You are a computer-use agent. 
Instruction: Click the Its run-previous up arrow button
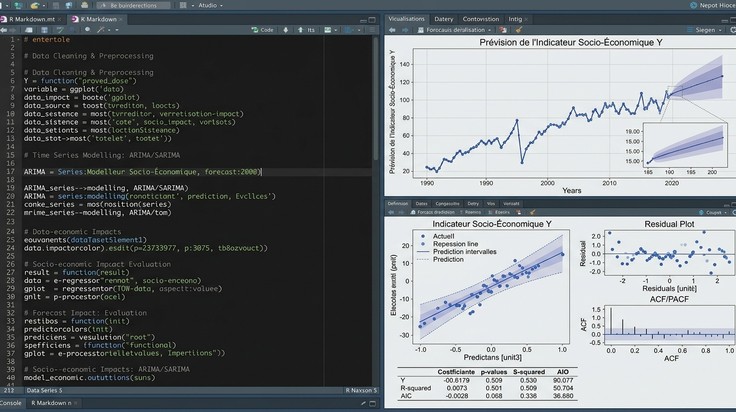(306, 30)
